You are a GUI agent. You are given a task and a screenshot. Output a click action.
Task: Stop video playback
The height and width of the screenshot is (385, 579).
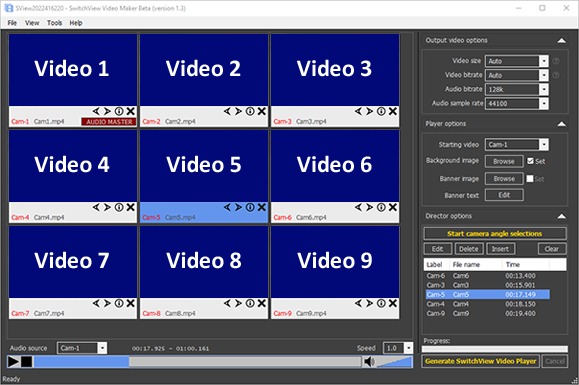[x=26, y=361]
